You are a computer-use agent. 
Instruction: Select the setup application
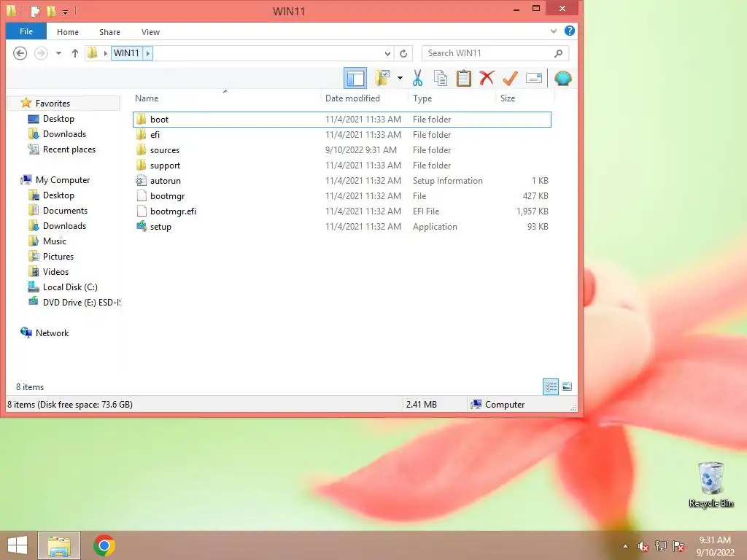click(x=342, y=227)
